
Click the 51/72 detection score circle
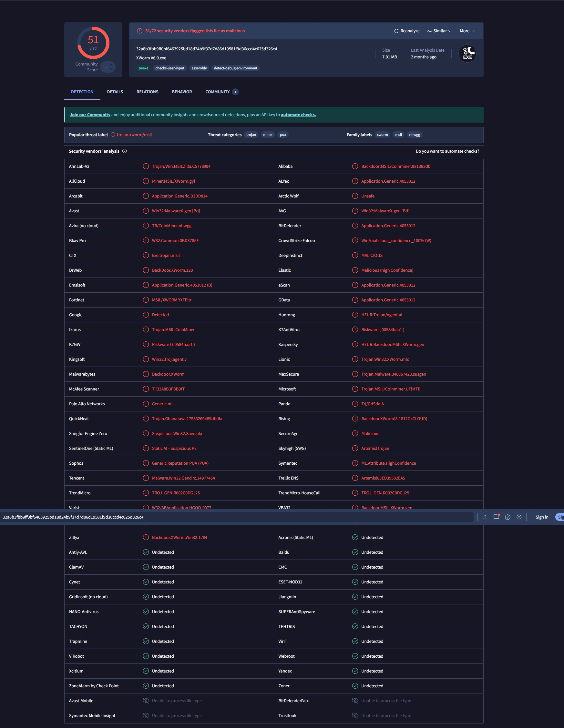click(93, 43)
